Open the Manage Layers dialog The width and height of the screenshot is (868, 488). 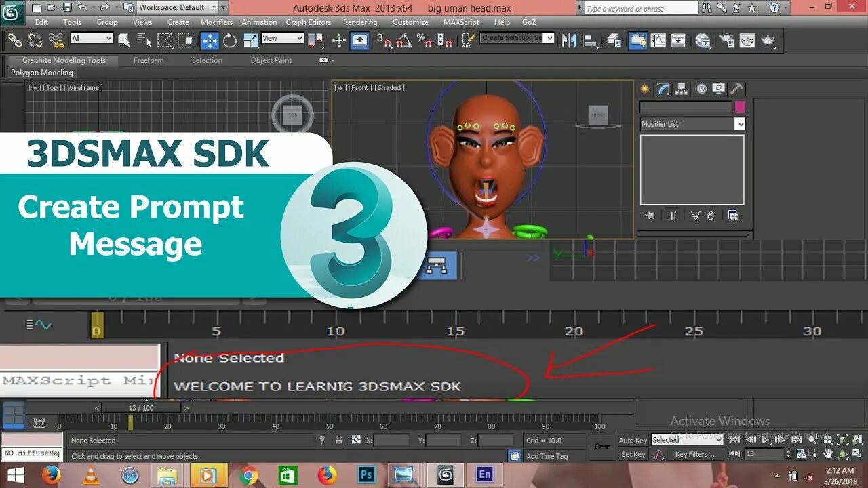click(614, 41)
